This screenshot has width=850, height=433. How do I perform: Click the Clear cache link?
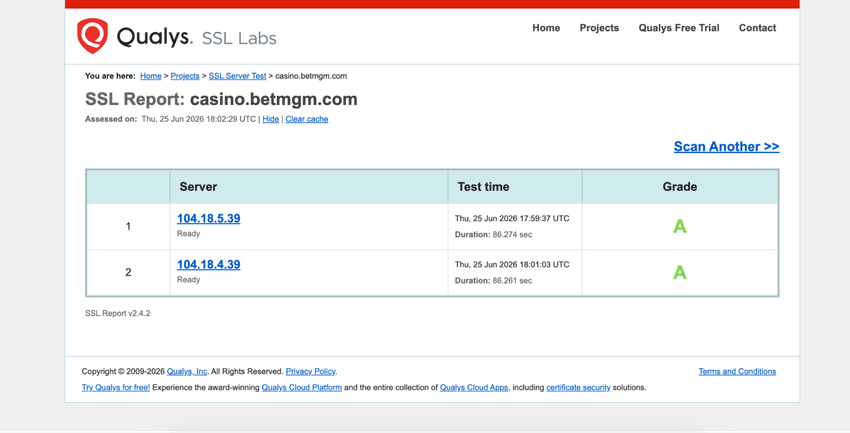(307, 119)
